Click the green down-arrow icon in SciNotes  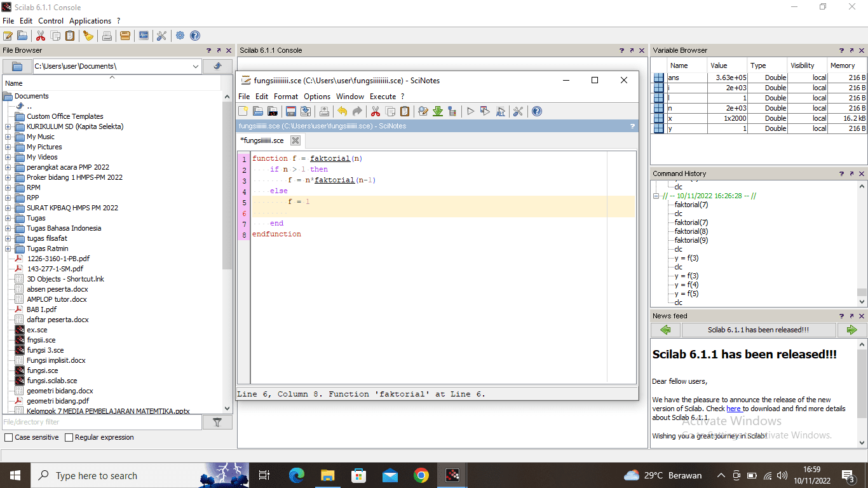(438, 111)
